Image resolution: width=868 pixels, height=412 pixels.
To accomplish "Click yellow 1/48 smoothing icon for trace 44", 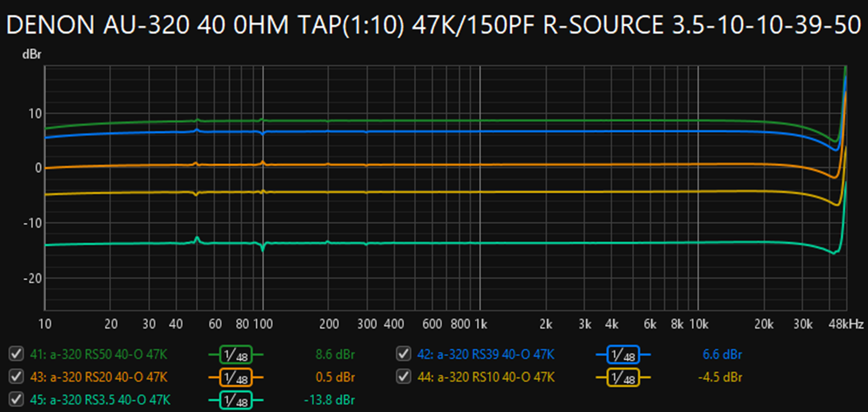I will point(623,378).
